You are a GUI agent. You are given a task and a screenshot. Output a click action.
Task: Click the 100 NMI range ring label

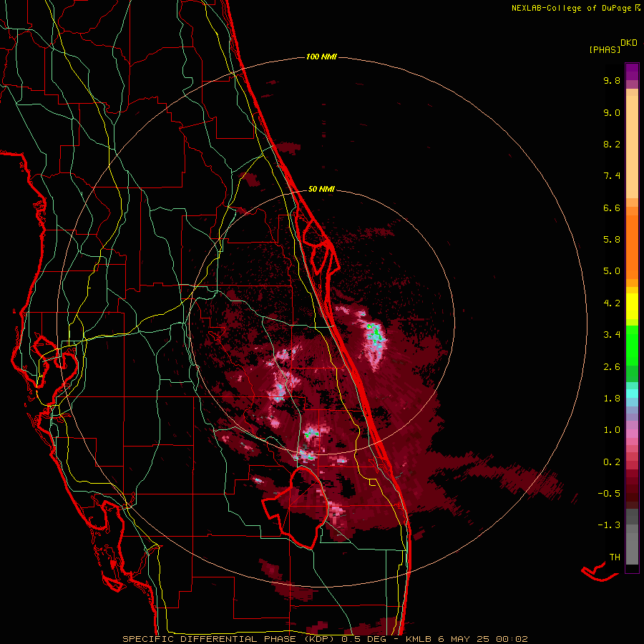321,57
